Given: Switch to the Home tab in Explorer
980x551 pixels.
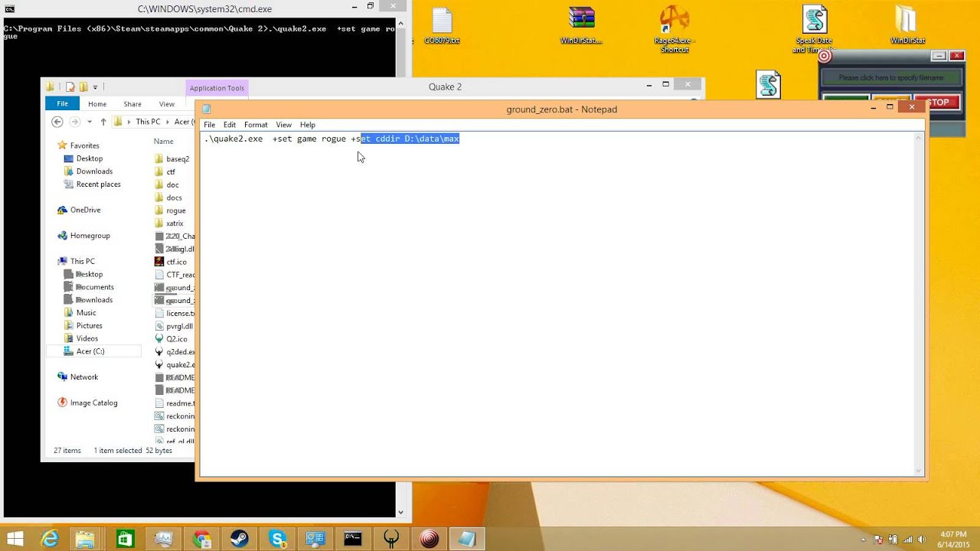Looking at the screenshot, I should [97, 104].
